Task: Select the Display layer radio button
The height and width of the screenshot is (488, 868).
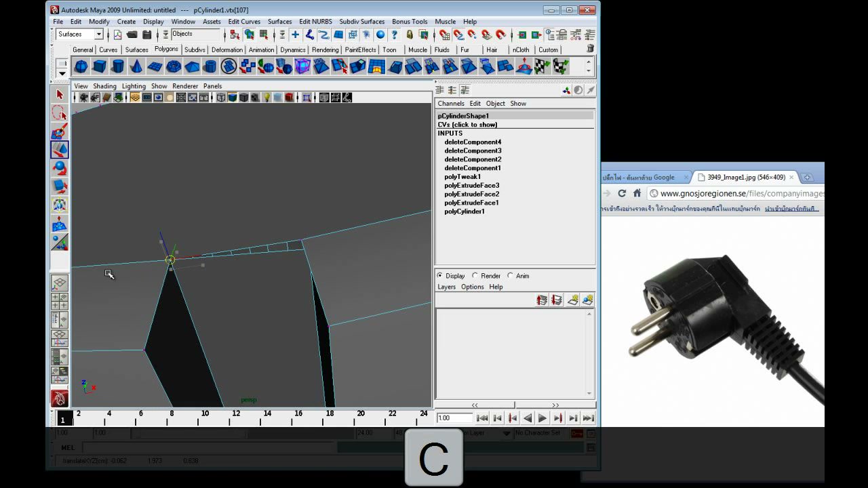Action: [439, 276]
